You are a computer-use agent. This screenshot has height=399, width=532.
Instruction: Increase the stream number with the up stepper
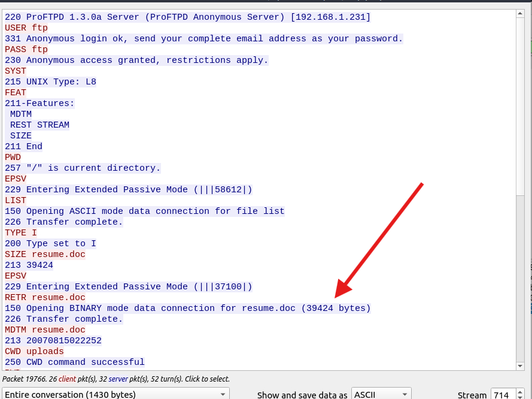click(x=520, y=392)
